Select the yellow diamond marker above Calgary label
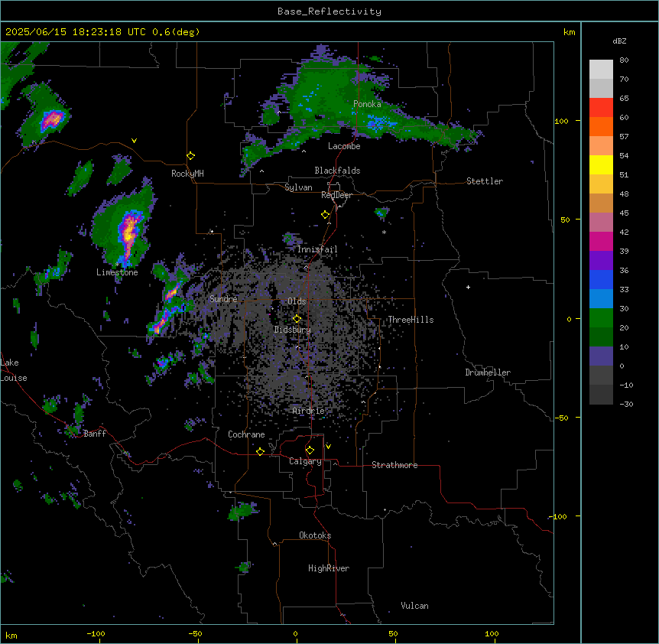659x644 pixels. (x=310, y=450)
